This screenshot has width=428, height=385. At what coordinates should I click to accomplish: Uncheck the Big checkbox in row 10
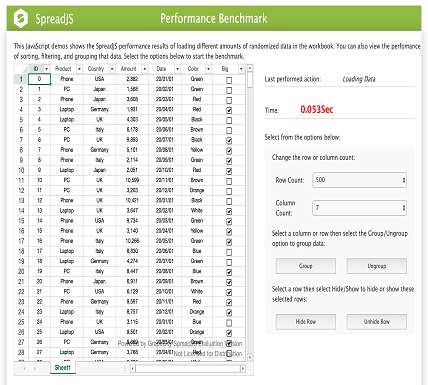click(x=229, y=171)
